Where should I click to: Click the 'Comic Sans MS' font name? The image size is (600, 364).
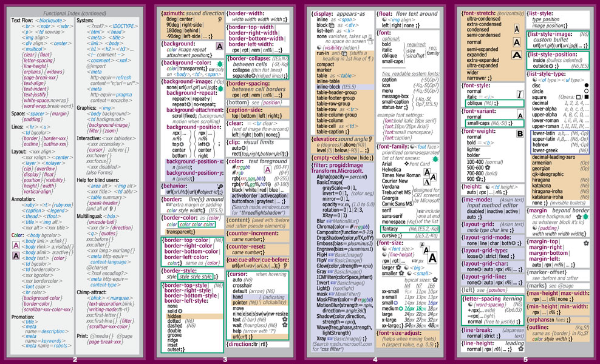pos(397,204)
